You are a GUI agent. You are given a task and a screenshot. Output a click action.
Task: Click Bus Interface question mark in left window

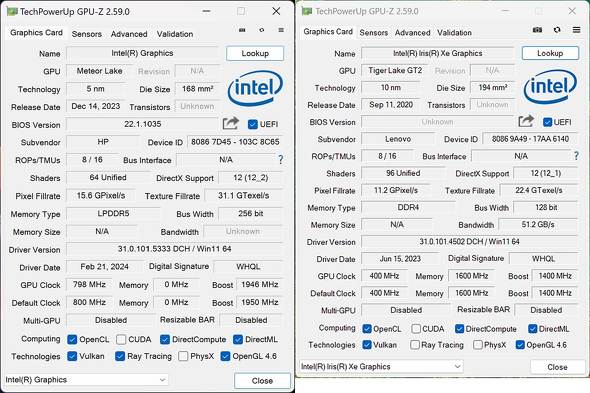[281, 160]
